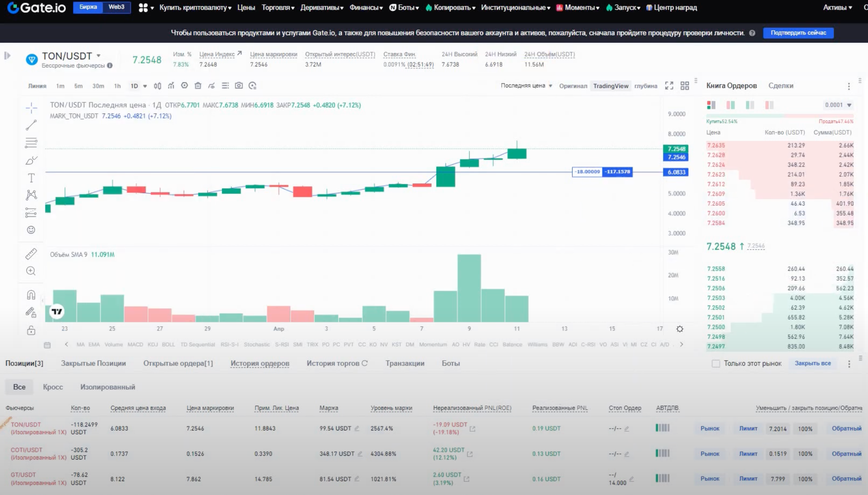Expand the left sidebar panel arrow
868x495 pixels.
coord(7,56)
